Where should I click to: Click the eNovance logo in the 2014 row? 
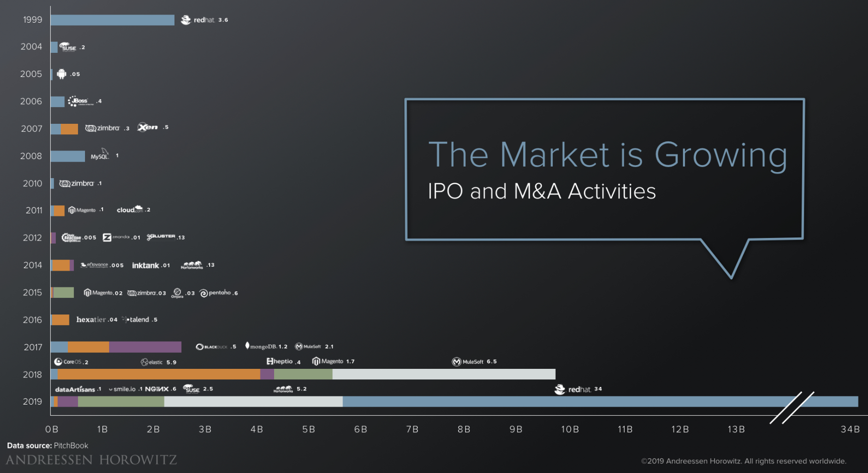tap(94, 265)
